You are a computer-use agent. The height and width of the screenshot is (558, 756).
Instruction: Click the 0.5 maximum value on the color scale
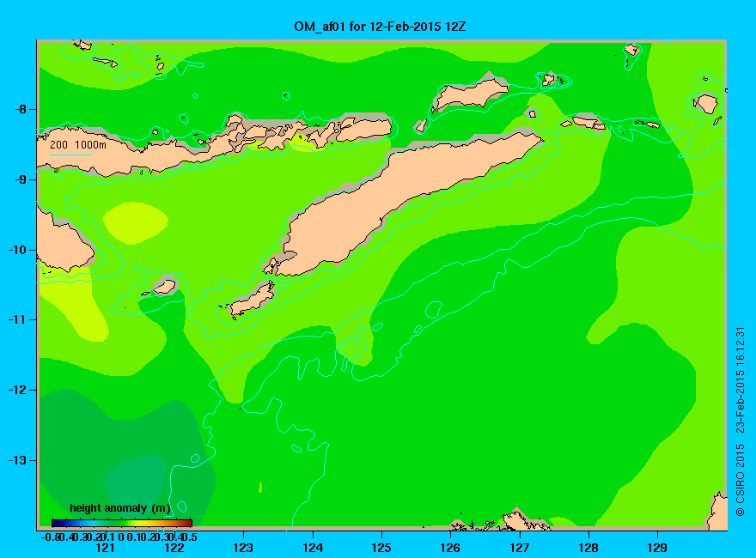click(191, 537)
